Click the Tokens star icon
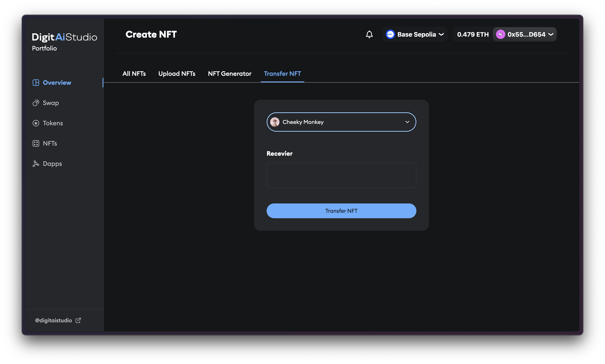 (36, 123)
